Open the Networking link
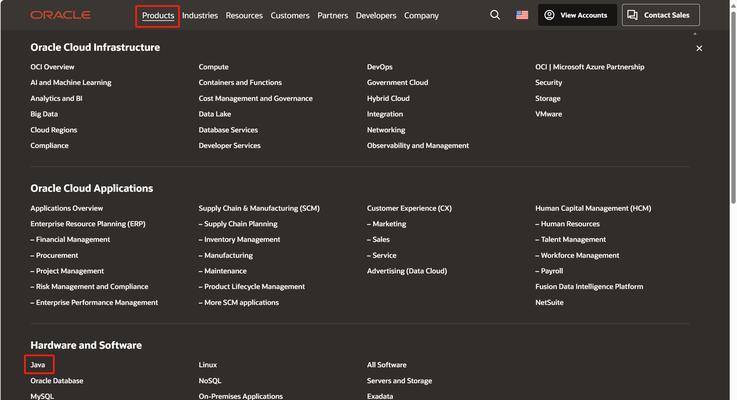737x400 pixels. tap(386, 130)
